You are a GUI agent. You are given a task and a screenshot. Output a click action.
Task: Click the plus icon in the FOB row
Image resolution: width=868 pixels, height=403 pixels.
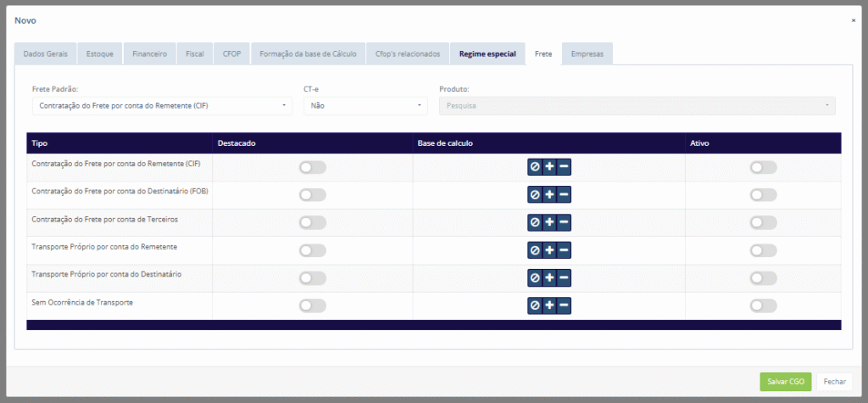549,195
